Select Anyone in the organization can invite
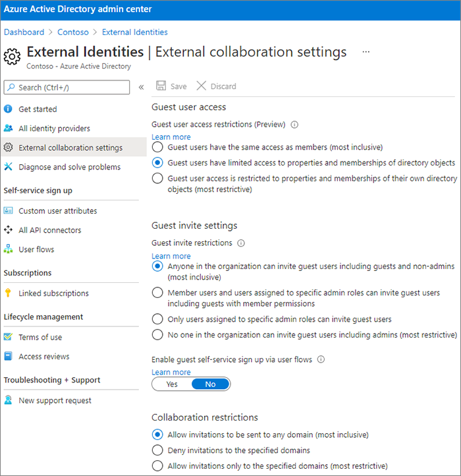Screen dimensions: 461x476 157,266
